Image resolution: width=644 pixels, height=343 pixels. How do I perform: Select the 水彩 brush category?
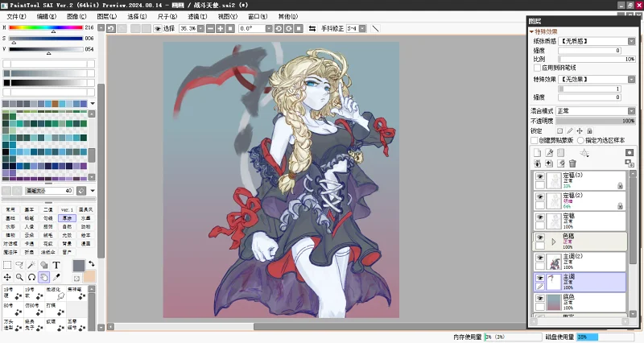(x=10, y=226)
